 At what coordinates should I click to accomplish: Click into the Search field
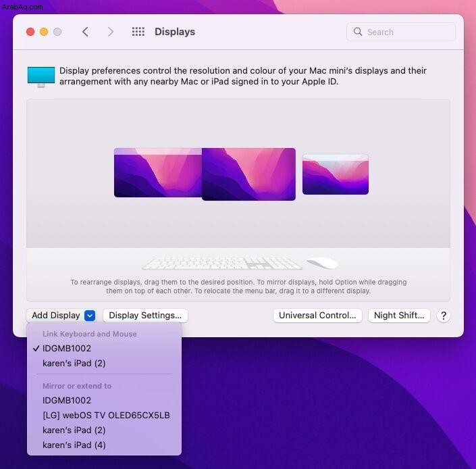(x=400, y=32)
